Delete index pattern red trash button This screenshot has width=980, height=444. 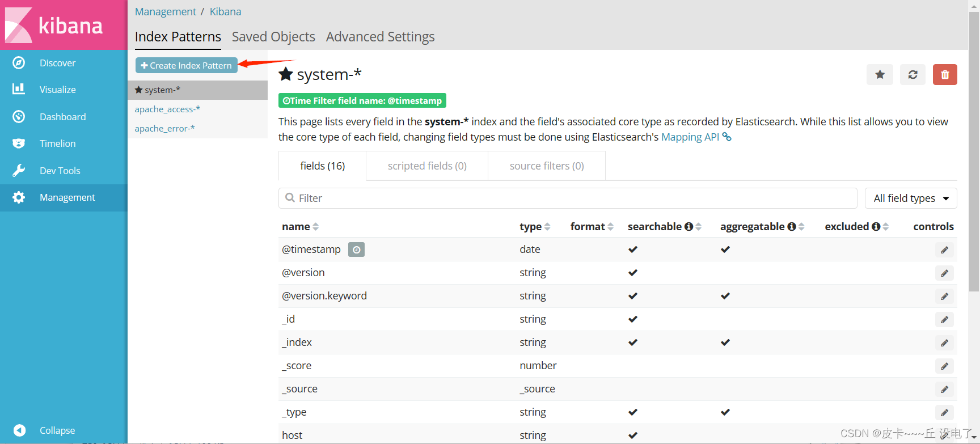pyautogui.click(x=945, y=74)
